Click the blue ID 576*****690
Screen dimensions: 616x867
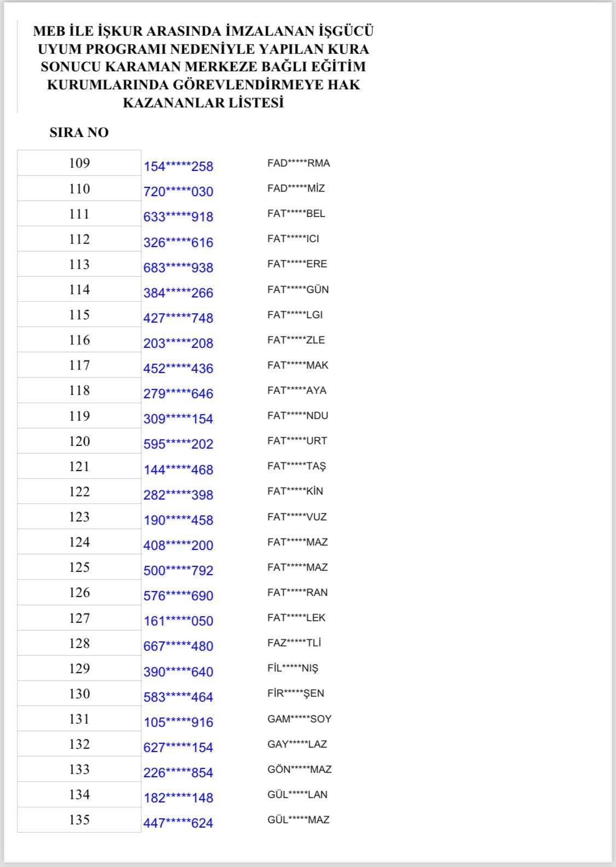[x=179, y=596]
